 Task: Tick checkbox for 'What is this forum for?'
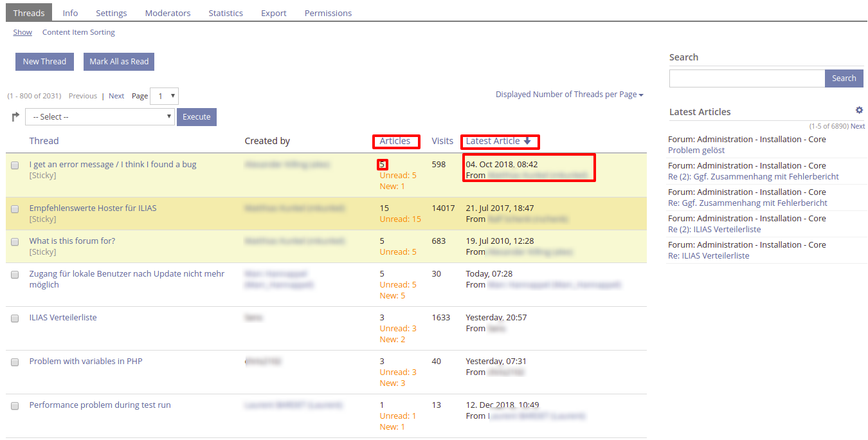pyautogui.click(x=15, y=242)
